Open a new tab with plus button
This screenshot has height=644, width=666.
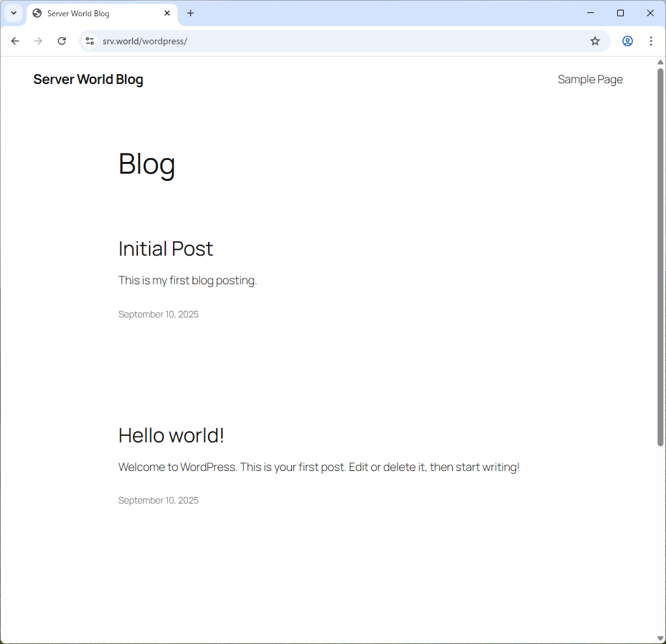(191, 13)
